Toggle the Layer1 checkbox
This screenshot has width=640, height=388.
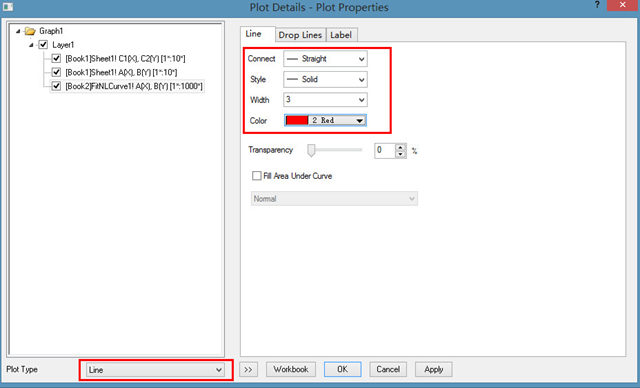coord(43,44)
